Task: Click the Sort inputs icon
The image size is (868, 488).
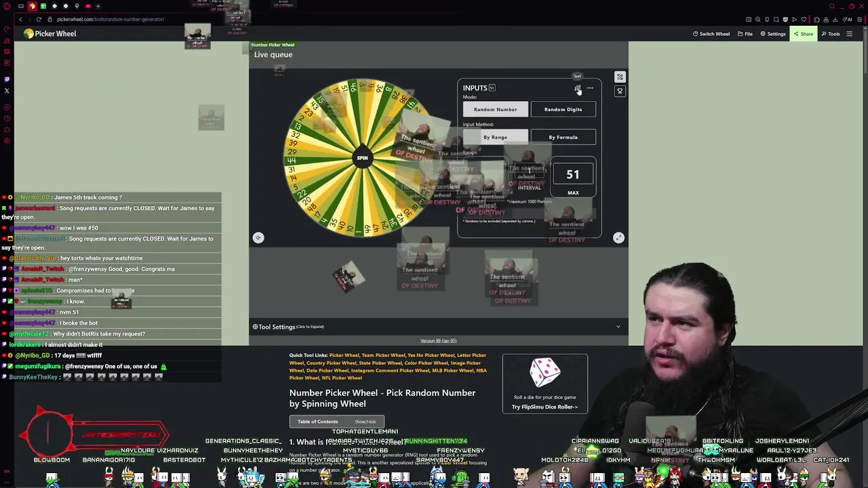Action: point(577,88)
